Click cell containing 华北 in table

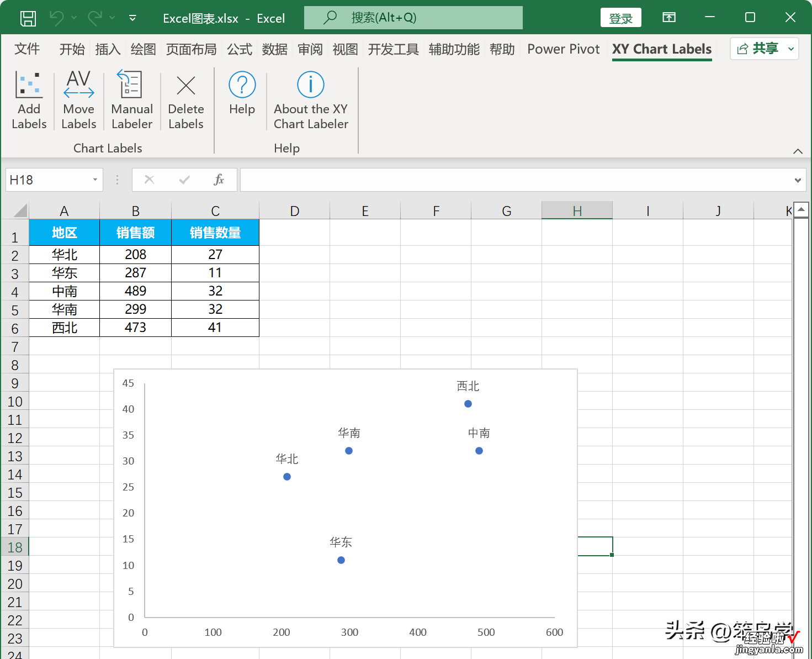(64, 255)
